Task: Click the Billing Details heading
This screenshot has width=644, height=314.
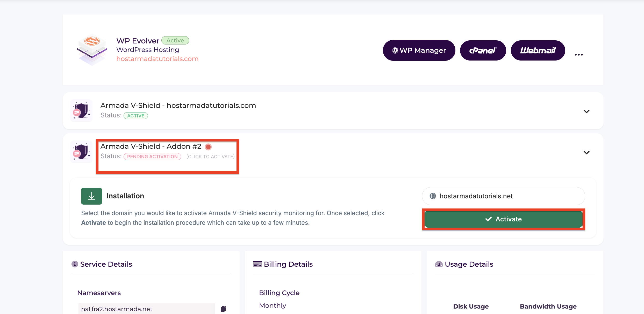Action: click(288, 264)
